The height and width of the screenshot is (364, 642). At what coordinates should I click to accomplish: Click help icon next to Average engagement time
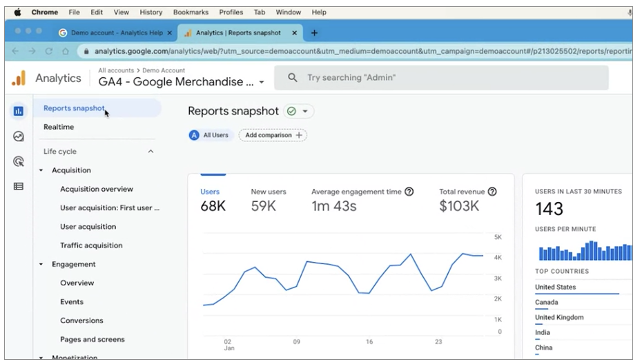409,192
